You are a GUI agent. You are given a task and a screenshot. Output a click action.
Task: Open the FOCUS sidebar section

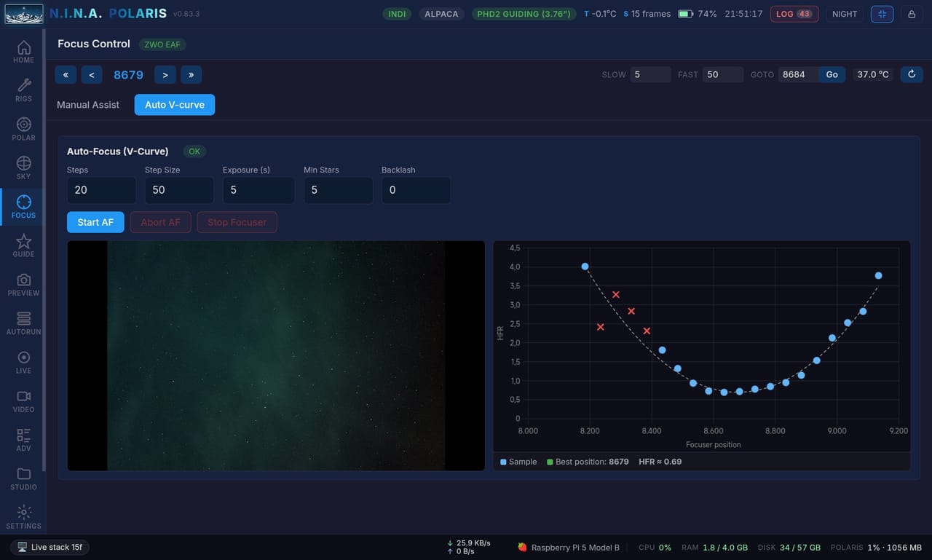(23, 207)
